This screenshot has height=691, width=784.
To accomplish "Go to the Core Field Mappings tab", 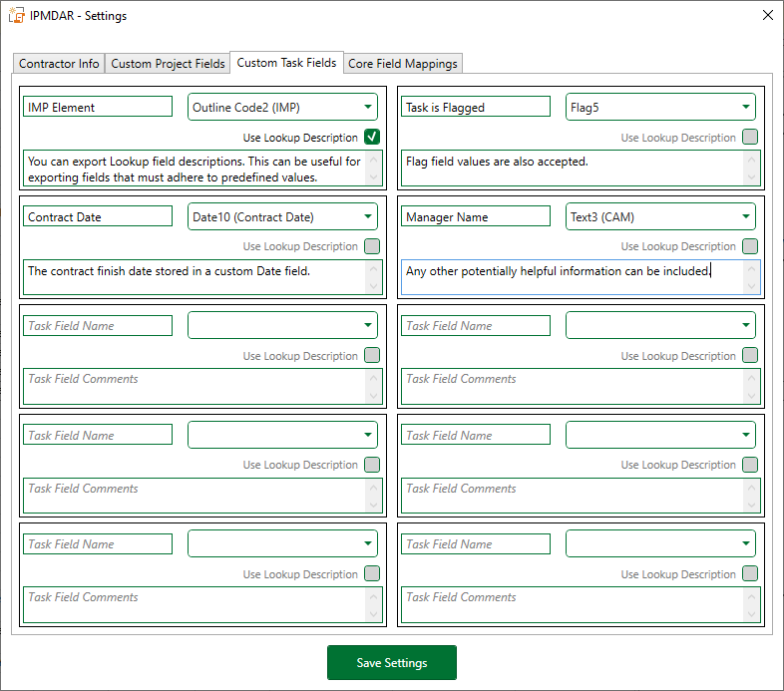I will (403, 64).
